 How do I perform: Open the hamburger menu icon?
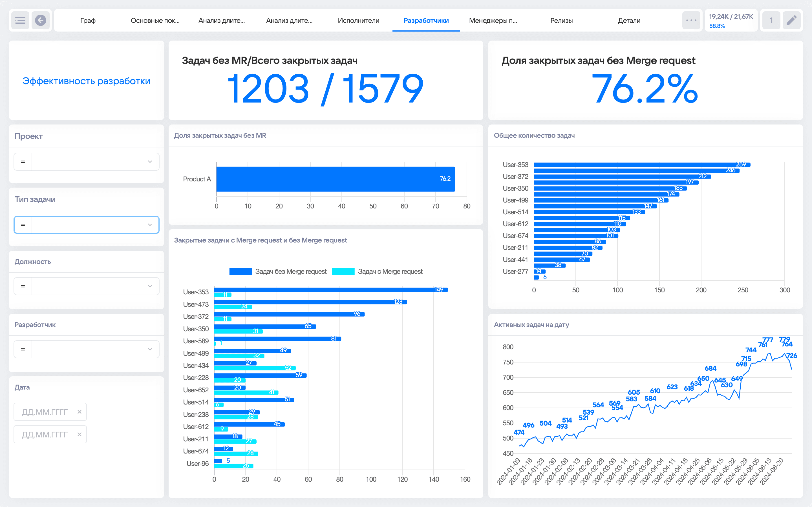tap(20, 21)
